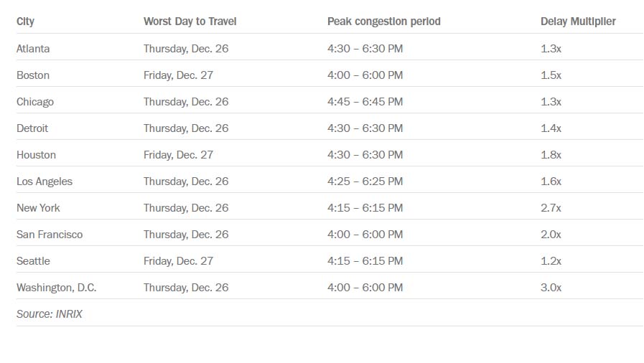
Task: Select the Los Angeles city cell
Action: point(45,181)
